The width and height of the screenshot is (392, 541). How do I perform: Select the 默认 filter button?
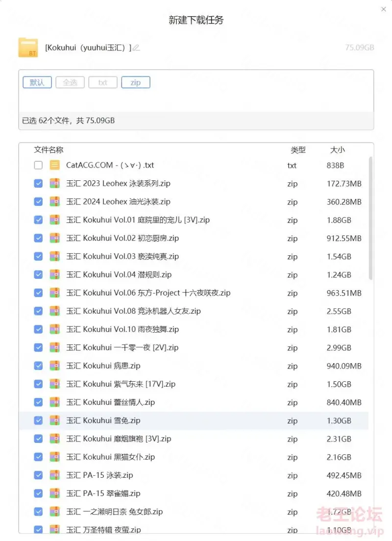(x=37, y=82)
